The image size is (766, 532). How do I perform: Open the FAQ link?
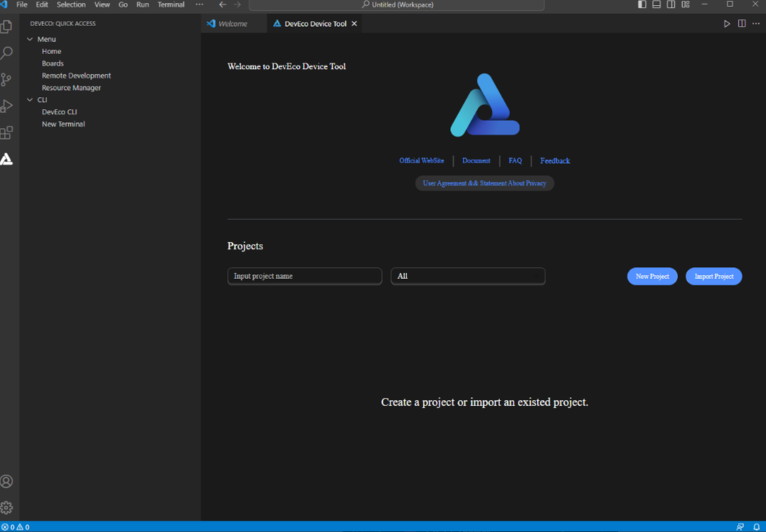coord(515,160)
